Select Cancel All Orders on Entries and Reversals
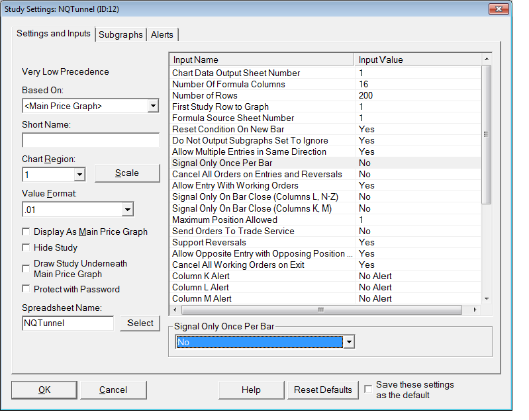This screenshot has width=529, height=420. click(326, 174)
